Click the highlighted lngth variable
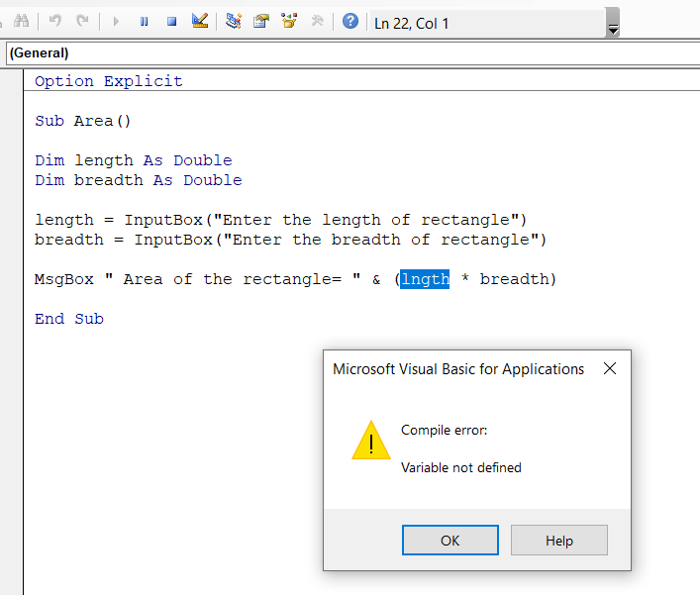Image resolution: width=700 pixels, height=595 pixels. [425, 279]
